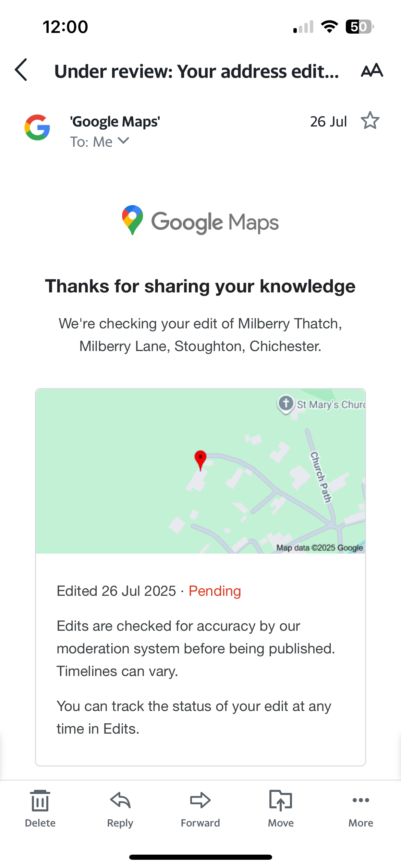401x868 pixels.
Task: Tap the home indicator bar
Action: [200, 857]
